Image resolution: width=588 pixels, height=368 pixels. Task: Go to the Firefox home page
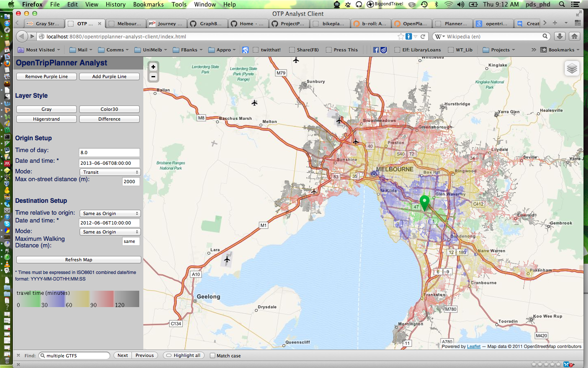575,36
